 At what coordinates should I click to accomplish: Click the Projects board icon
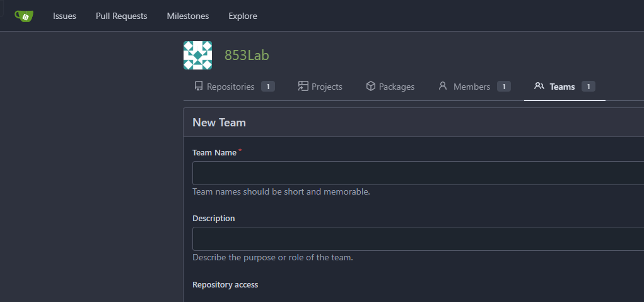[303, 87]
